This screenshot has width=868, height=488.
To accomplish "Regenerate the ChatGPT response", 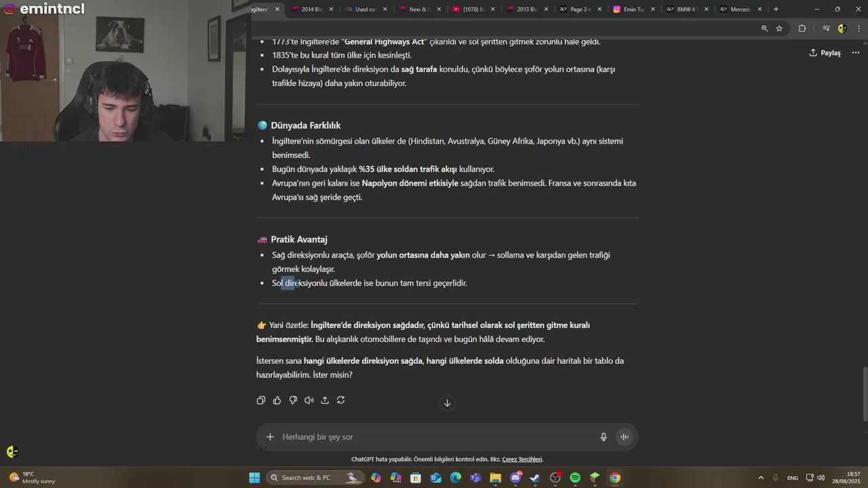I will tap(341, 401).
